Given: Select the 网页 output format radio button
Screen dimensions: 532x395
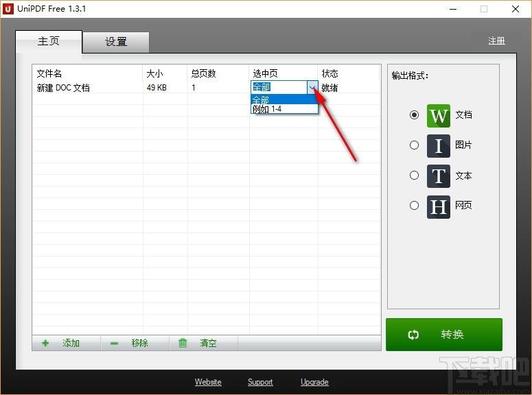Looking at the screenshot, I should point(414,205).
